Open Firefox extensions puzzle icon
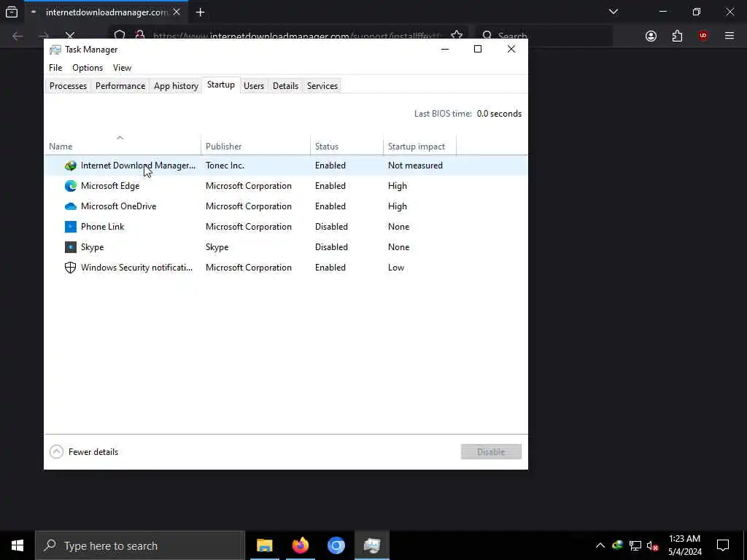 tap(677, 36)
